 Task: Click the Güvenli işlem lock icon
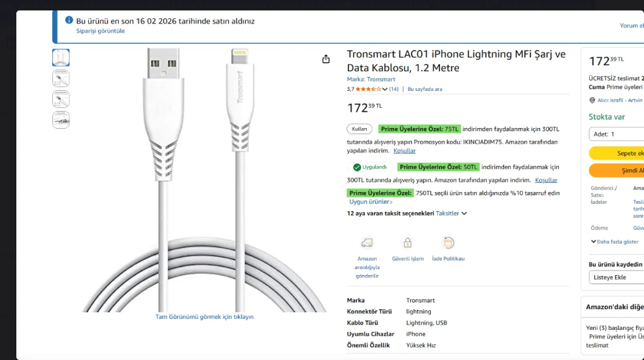tap(407, 243)
